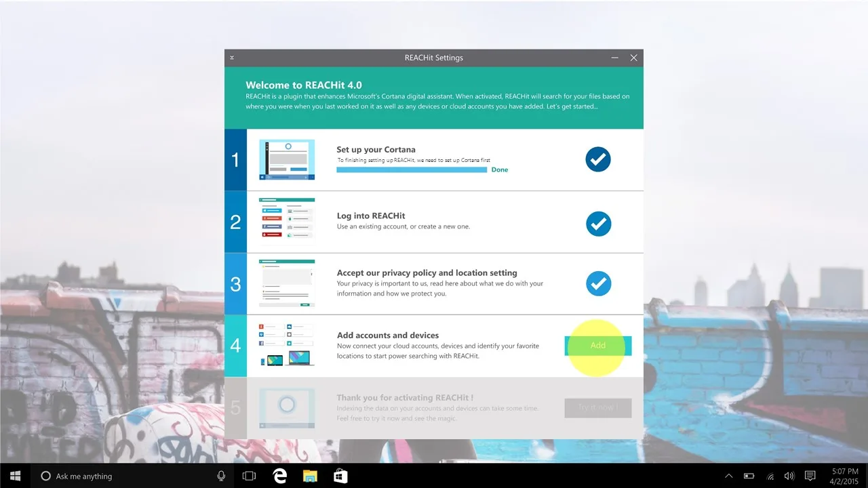Click the checkmark for Log into REACHit

click(x=598, y=223)
